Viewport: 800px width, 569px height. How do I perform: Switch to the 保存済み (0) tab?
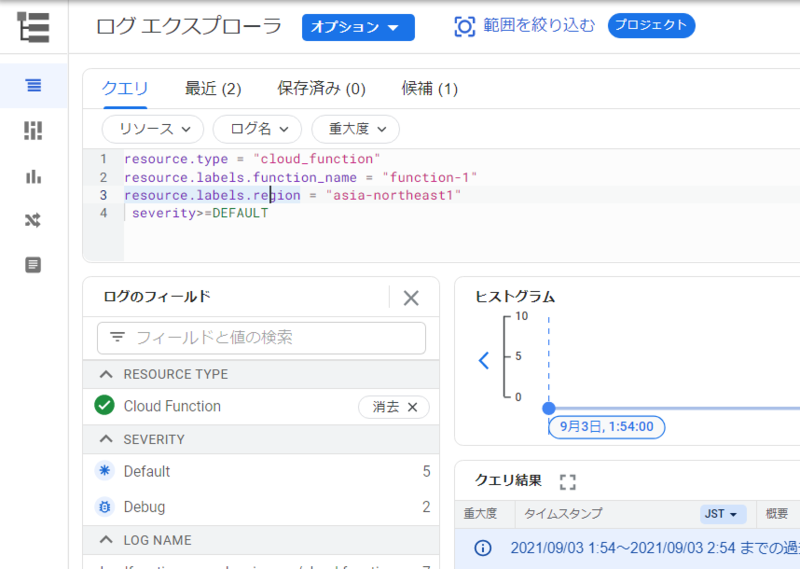(x=321, y=89)
